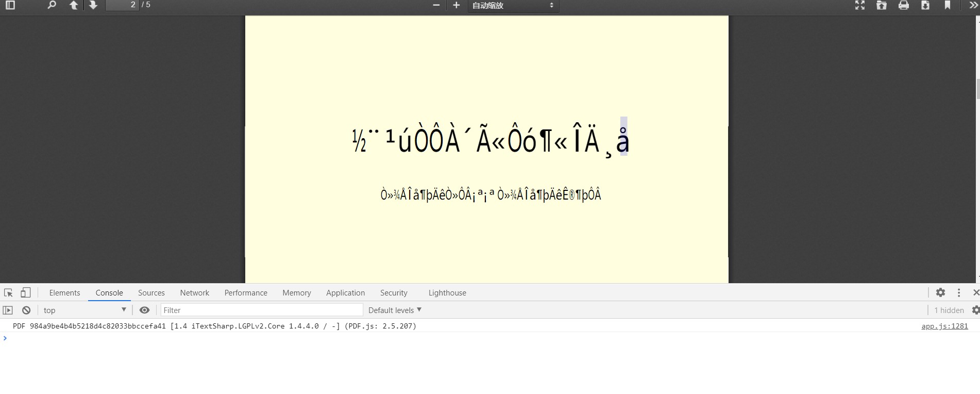Click the console input prompt
This screenshot has width=980, height=394.
pyautogui.click(x=489, y=338)
